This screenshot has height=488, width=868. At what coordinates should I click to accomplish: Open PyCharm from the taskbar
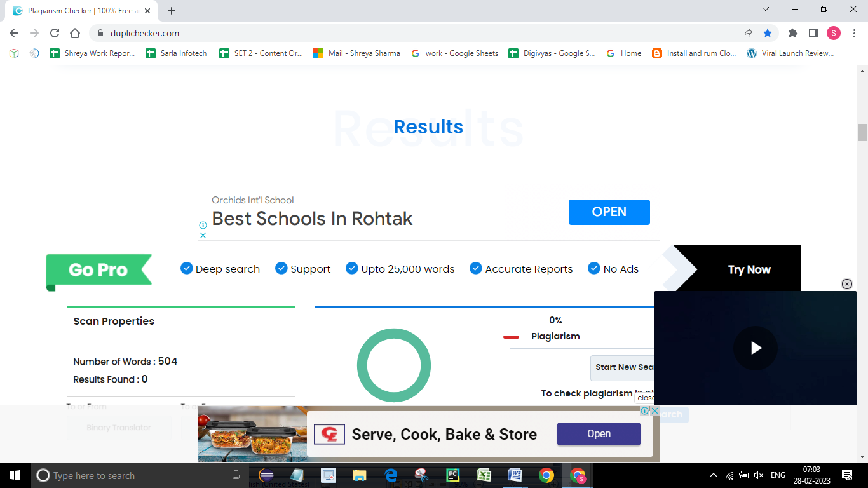pyautogui.click(x=452, y=475)
